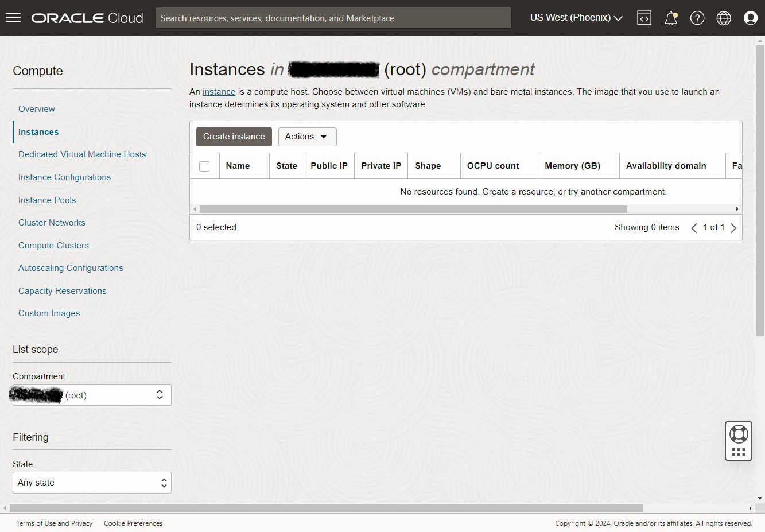Viewport: 765px width, 532px height.
Task: Open the announcements bell icon
Action: [x=670, y=18]
